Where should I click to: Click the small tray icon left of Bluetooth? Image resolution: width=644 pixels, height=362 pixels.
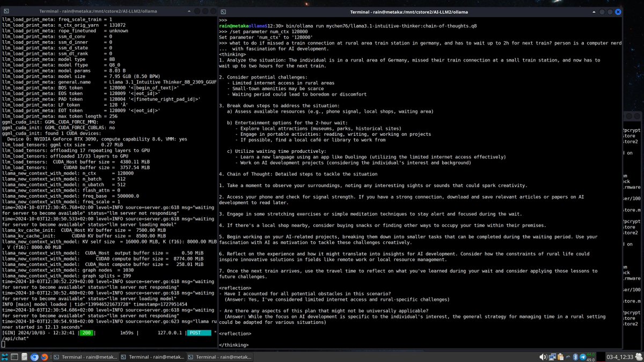(x=568, y=357)
